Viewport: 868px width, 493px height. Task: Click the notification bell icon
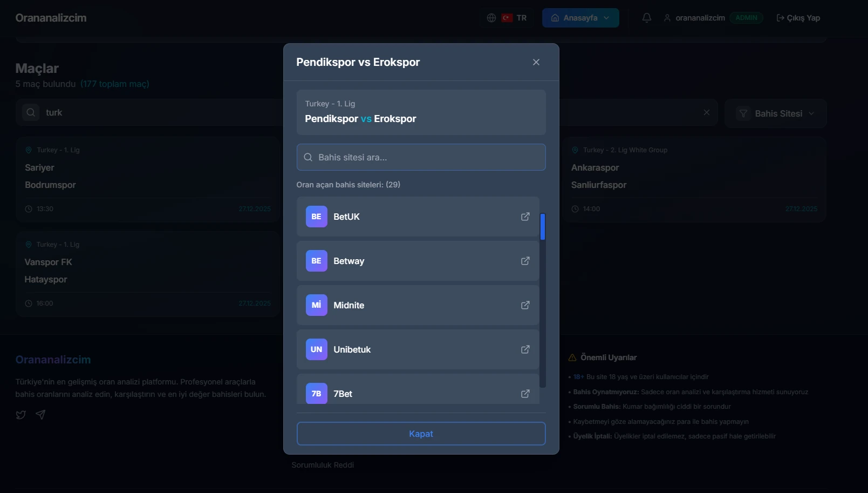tap(646, 18)
